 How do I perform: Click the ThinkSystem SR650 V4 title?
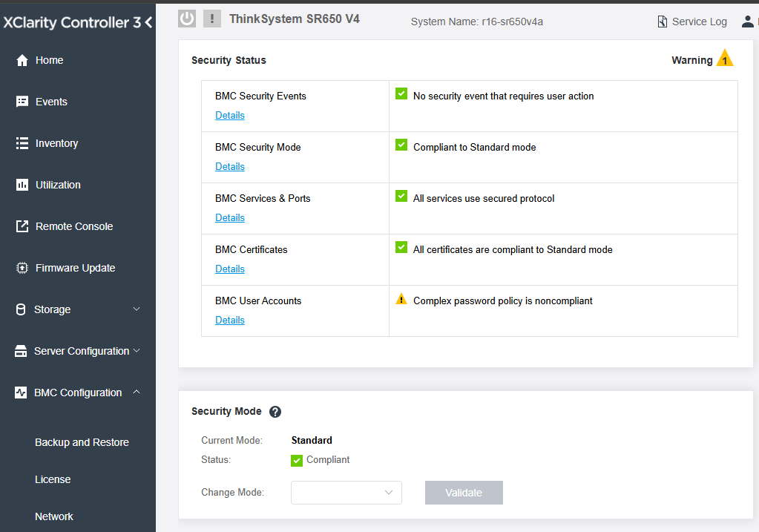[x=295, y=19]
